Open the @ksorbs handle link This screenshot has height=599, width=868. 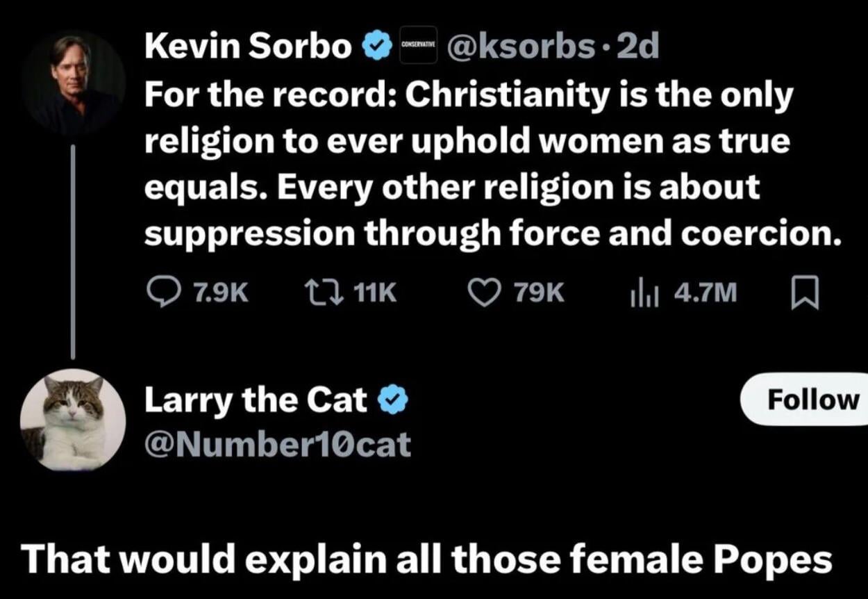tap(521, 47)
